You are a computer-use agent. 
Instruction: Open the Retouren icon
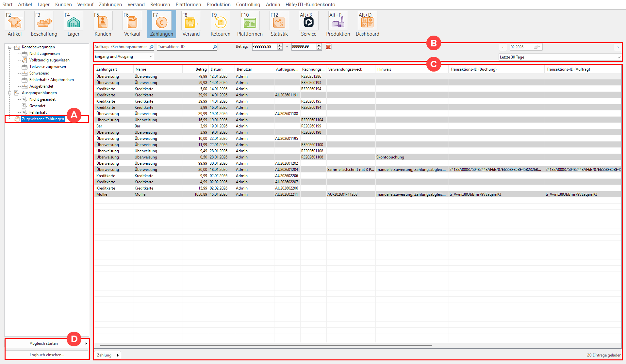(221, 22)
